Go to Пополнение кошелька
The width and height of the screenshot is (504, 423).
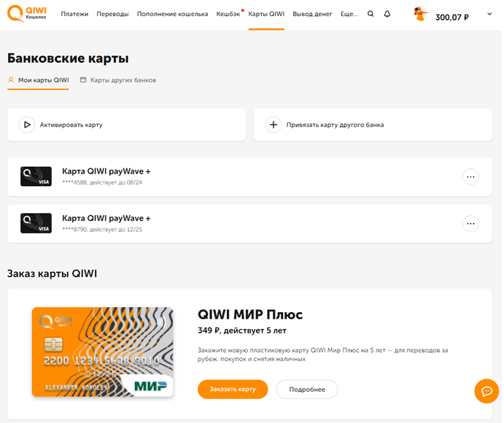click(172, 14)
